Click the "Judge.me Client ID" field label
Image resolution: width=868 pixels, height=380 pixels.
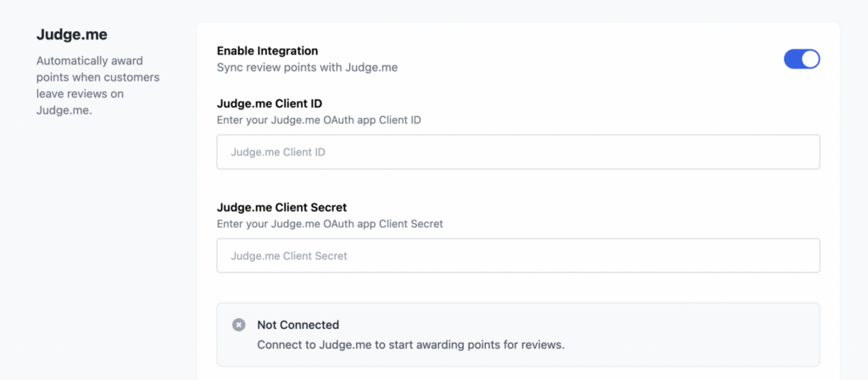(x=269, y=103)
